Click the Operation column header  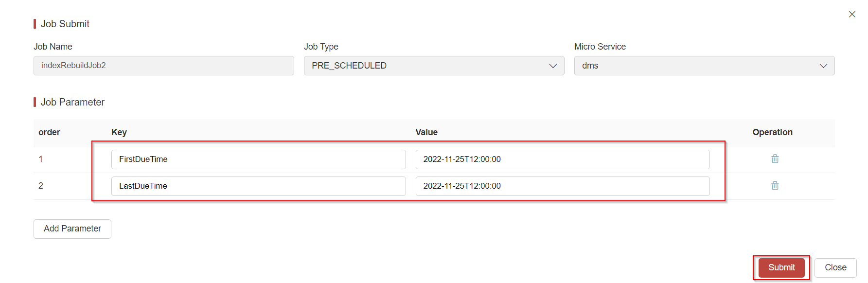click(772, 132)
